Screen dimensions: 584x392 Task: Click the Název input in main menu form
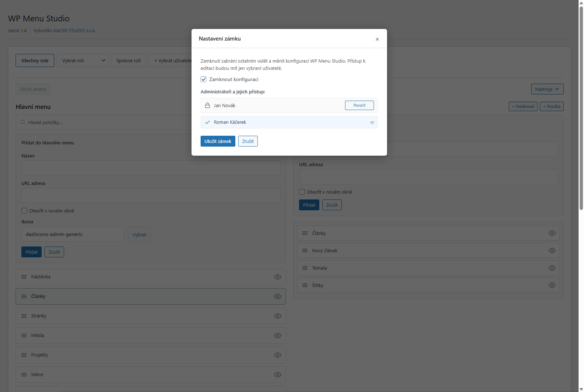pyautogui.click(x=151, y=168)
